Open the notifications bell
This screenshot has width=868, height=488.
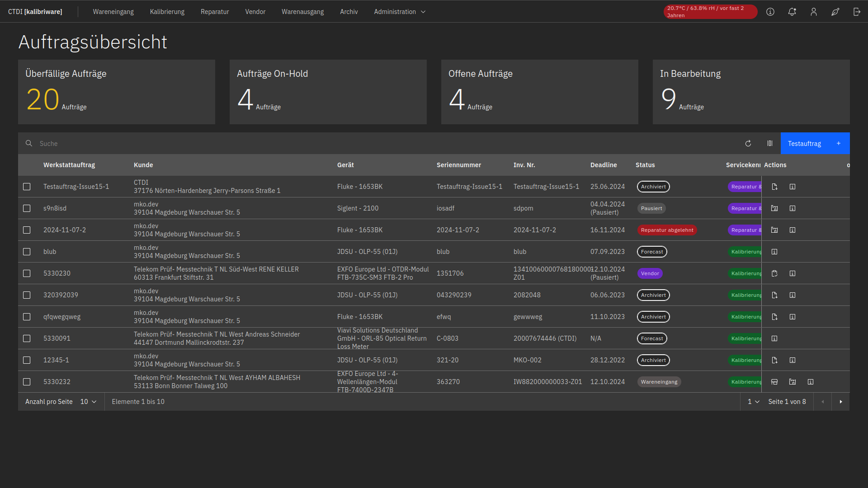click(x=792, y=12)
